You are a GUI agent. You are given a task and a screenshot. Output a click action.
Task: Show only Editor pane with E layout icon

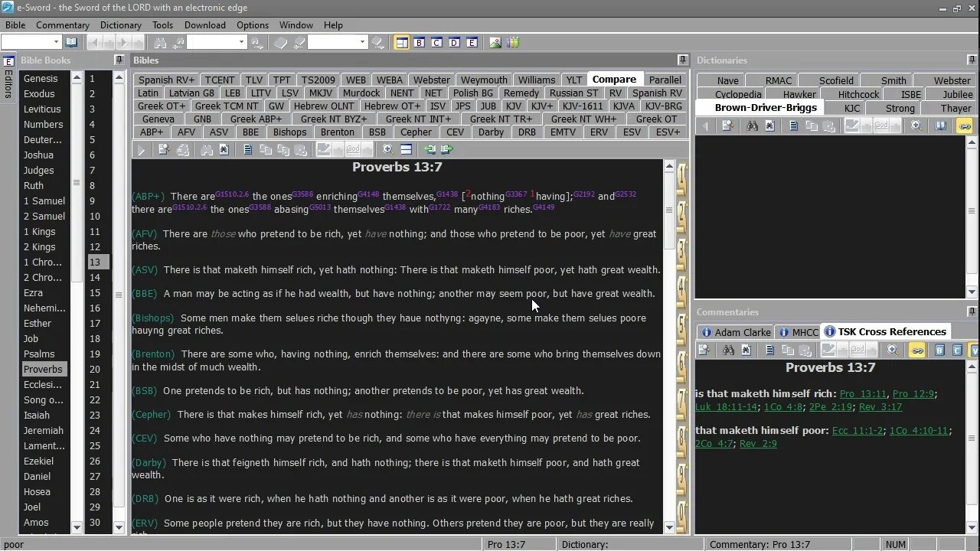[x=472, y=43]
